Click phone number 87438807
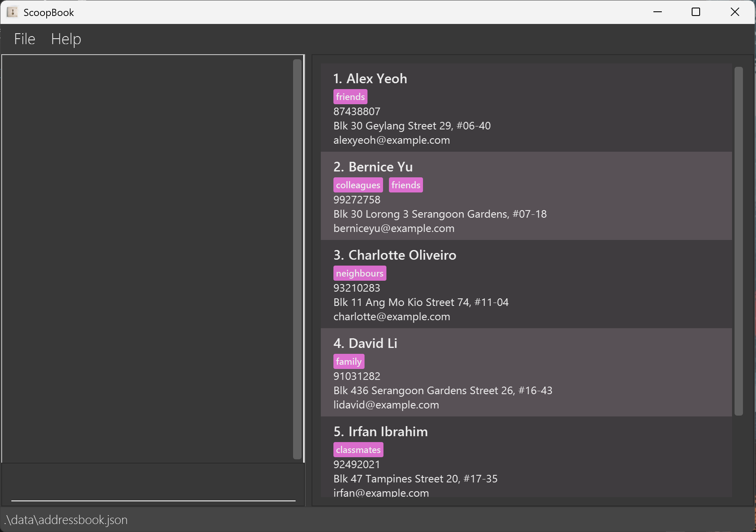 (357, 111)
